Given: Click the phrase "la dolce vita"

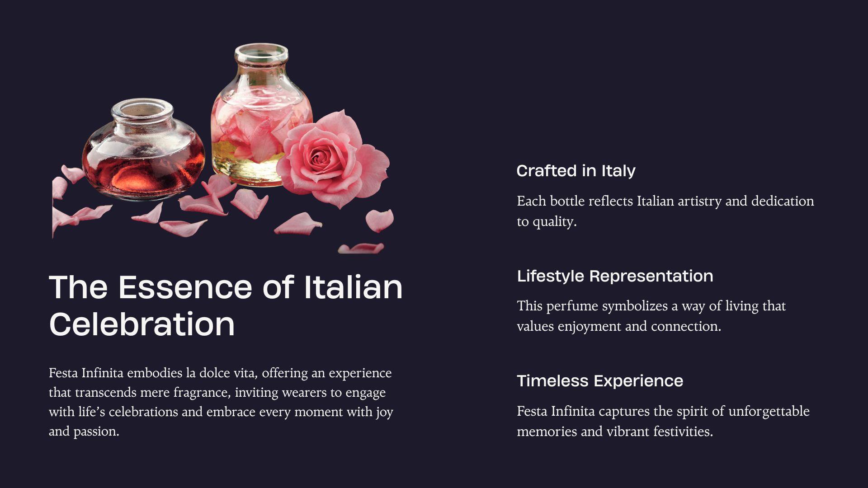Looking at the screenshot, I should coord(222,373).
